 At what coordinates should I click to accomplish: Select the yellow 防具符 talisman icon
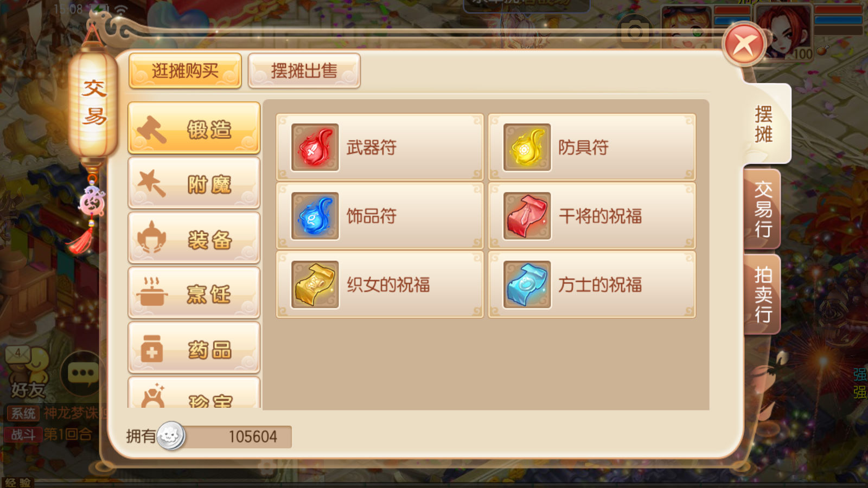pos(527,147)
